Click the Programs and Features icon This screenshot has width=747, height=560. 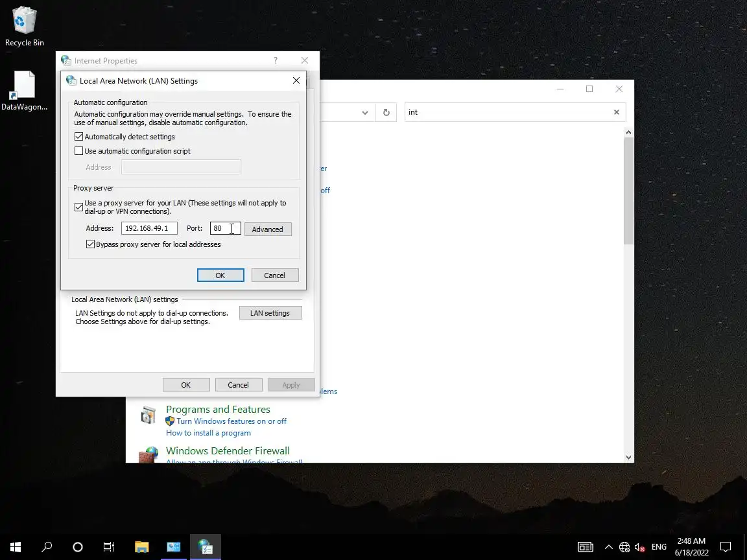tap(148, 415)
